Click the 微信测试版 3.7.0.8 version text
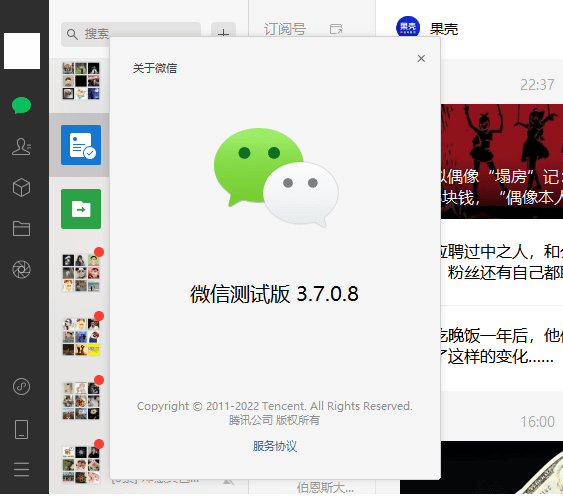This screenshot has width=563, height=497. pos(274,294)
